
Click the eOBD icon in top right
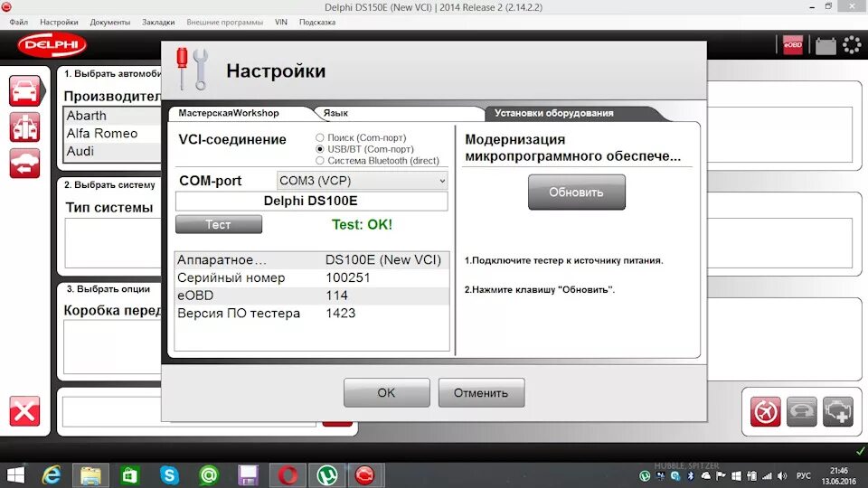(x=793, y=45)
